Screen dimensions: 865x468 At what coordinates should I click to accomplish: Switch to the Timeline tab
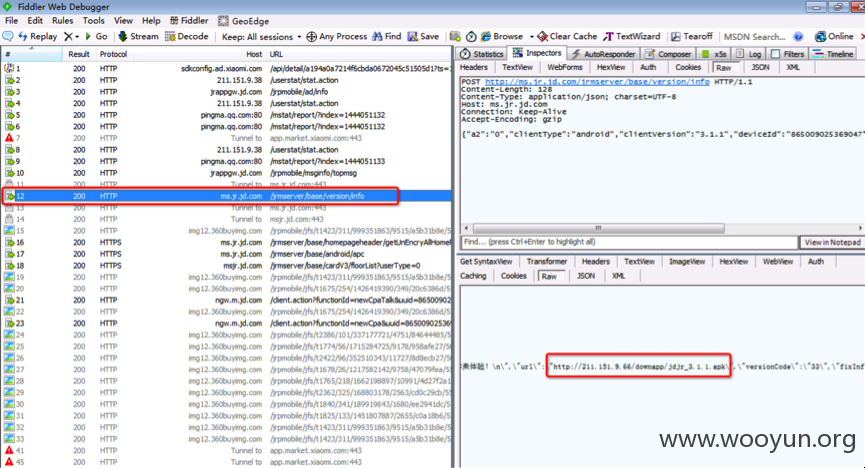point(833,54)
